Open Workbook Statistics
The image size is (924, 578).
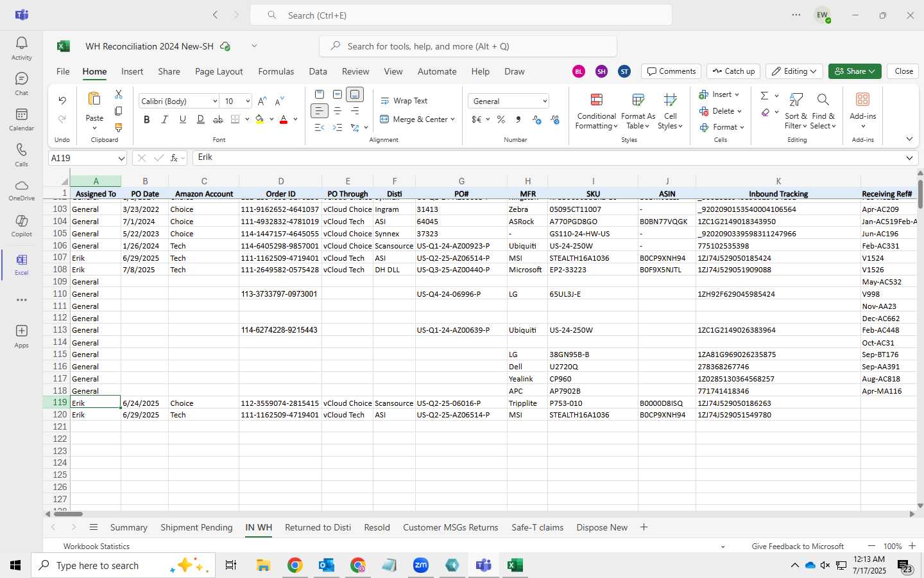point(96,547)
